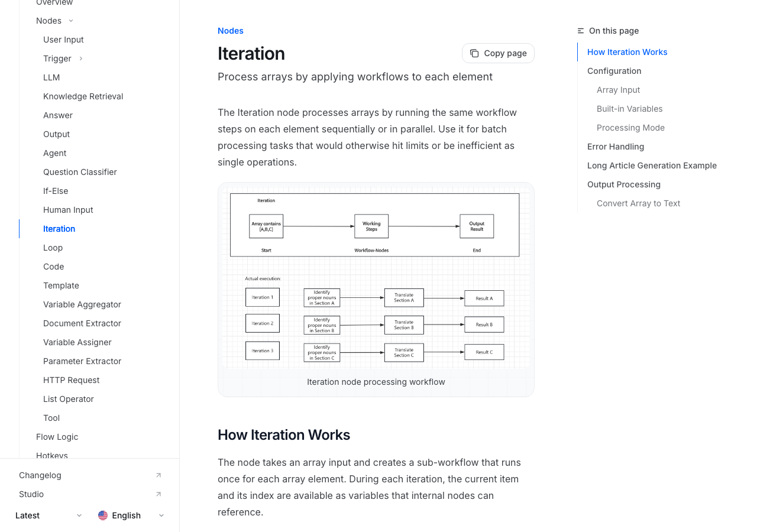Click the On this page list icon
The height and width of the screenshot is (532, 757).
(581, 31)
